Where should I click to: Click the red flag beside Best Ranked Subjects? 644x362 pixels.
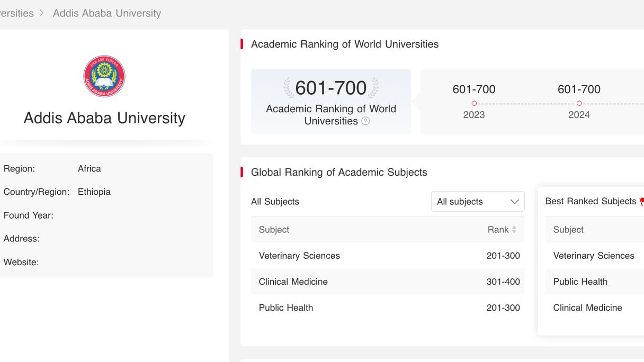pyautogui.click(x=641, y=202)
